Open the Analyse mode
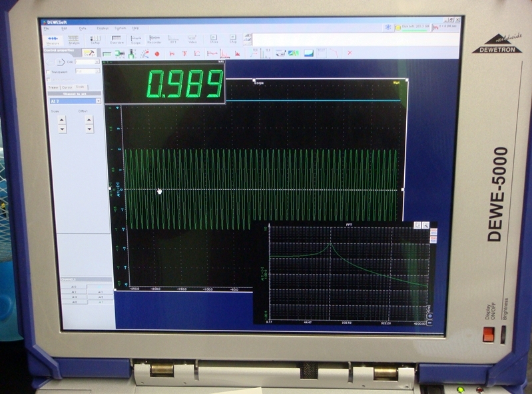 point(73,39)
